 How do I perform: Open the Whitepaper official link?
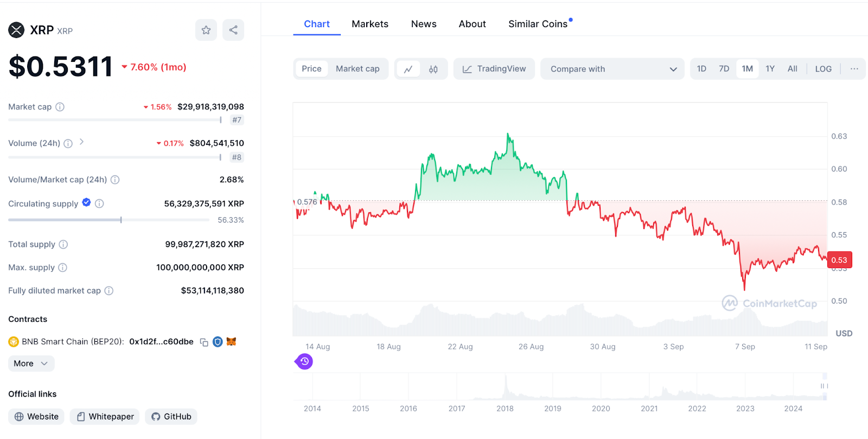pos(105,417)
